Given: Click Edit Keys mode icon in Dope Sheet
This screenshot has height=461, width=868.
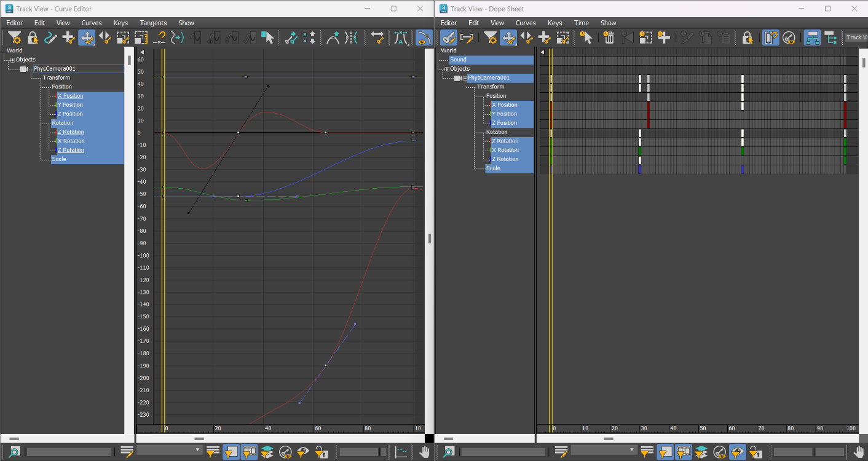Looking at the screenshot, I should pos(449,37).
